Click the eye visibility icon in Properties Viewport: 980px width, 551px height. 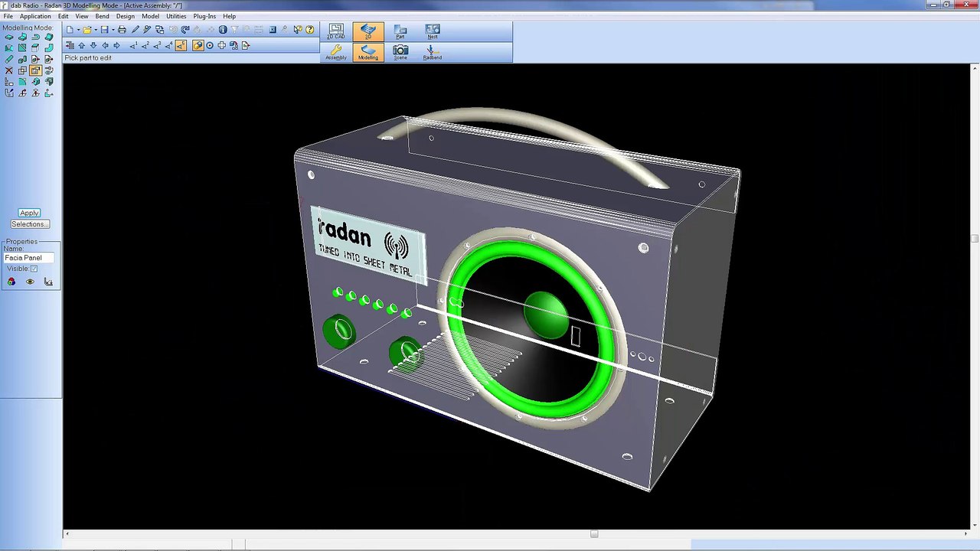click(x=30, y=282)
